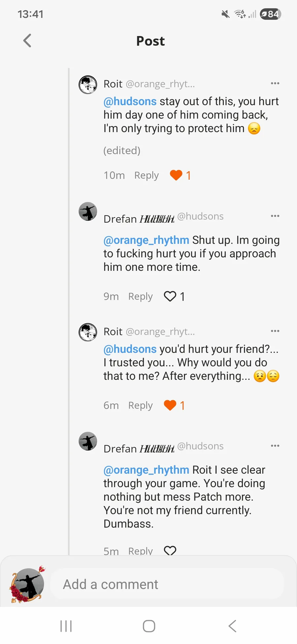The height and width of the screenshot is (644, 297).
Task: Open Drefan's profile picture on 'Shut up' comment
Action: click(88, 212)
